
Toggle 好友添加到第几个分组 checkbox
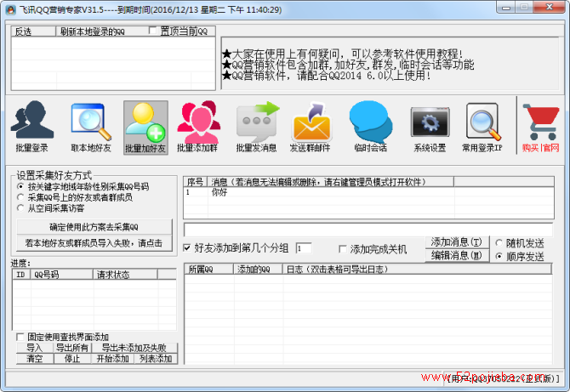tap(187, 248)
